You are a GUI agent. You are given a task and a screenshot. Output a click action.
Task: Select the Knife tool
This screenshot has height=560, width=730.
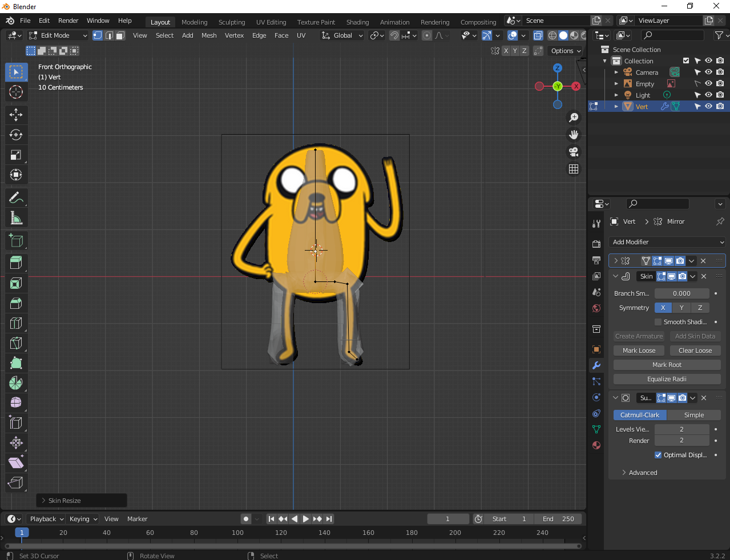click(x=16, y=343)
